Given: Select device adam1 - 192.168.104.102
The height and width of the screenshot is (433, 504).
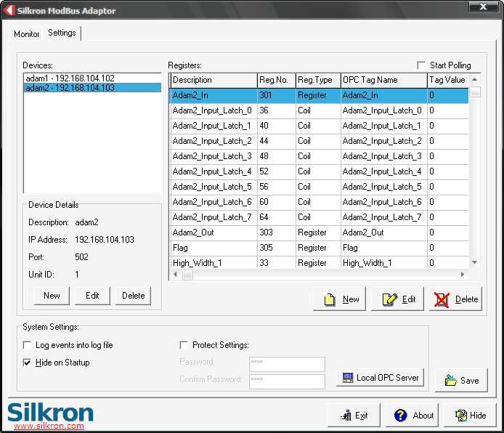Looking at the screenshot, I should pos(92,78).
